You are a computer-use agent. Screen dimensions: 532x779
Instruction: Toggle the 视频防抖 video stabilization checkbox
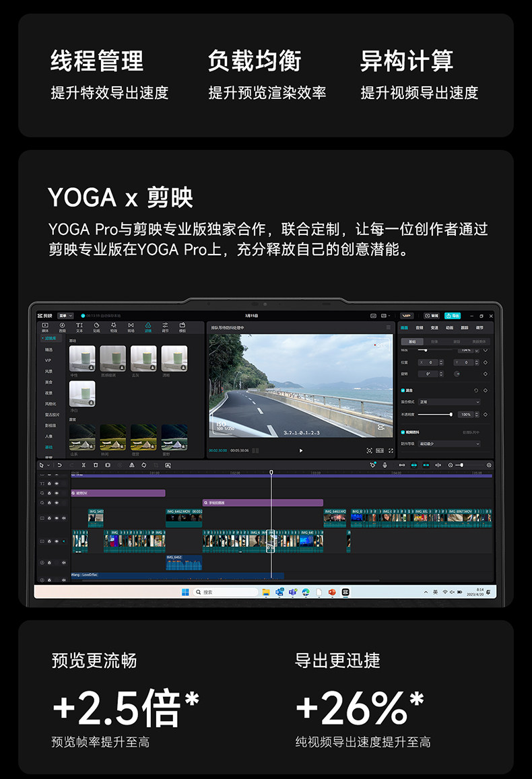click(x=403, y=432)
